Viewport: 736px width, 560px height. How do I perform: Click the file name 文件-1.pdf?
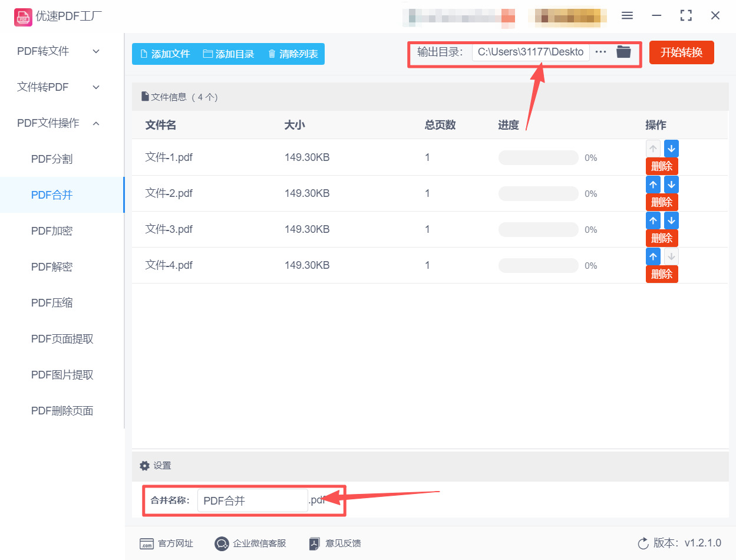click(x=169, y=157)
